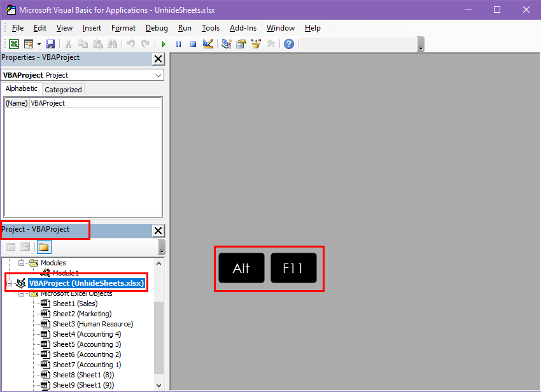Screen dimensions: 541x392
Task: Collapse the Modules folder node
Action: [22, 263]
